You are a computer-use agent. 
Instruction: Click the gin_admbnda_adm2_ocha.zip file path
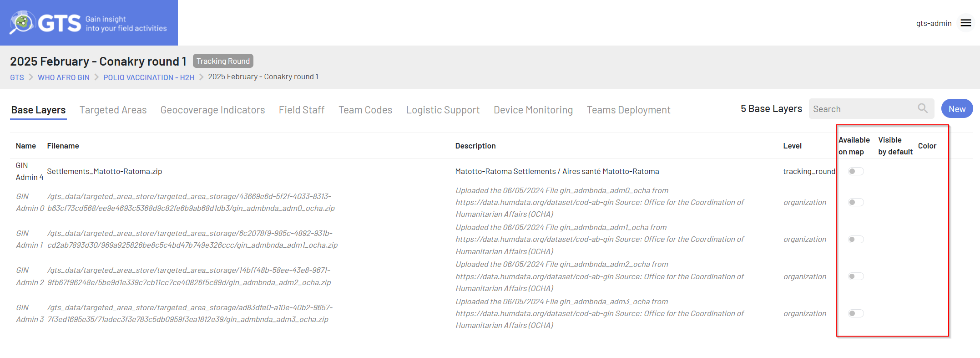189,276
